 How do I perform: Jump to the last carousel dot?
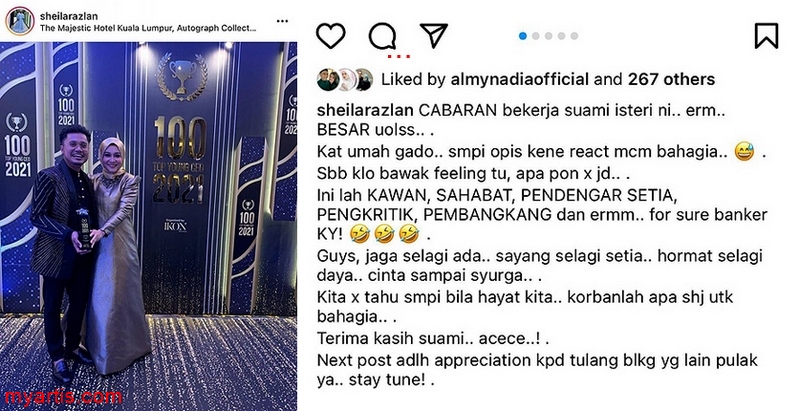pyautogui.click(x=574, y=36)
